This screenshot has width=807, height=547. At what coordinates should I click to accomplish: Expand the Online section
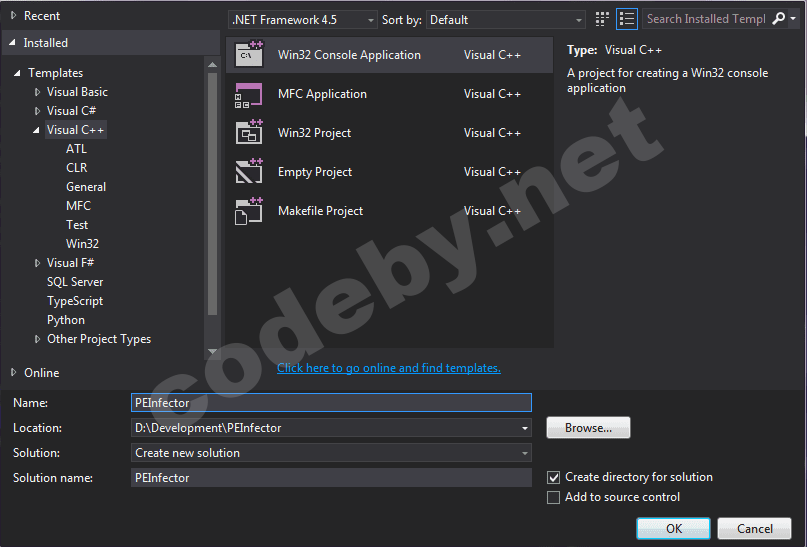coord(14,373)
